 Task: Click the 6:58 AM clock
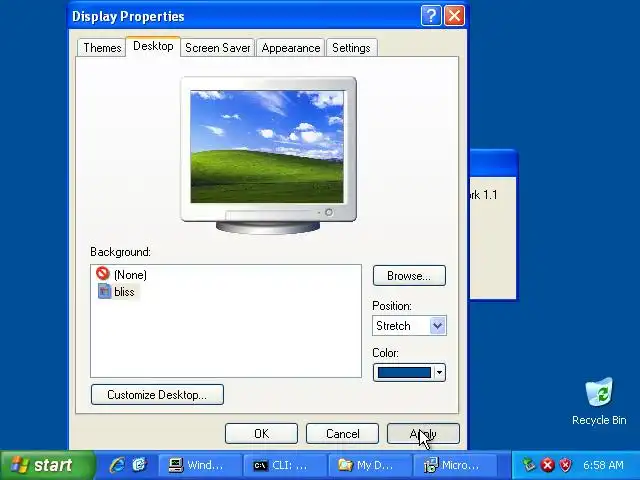(603, 465)
